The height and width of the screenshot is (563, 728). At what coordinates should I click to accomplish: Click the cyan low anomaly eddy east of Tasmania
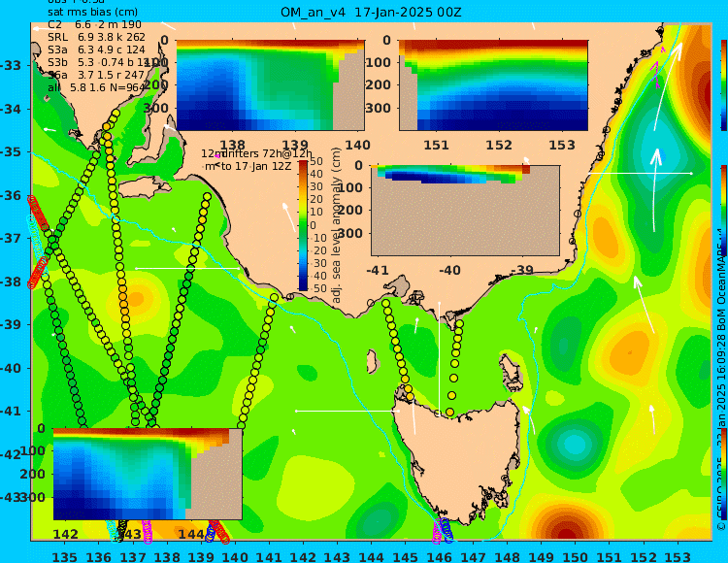(x=575, y=445)
